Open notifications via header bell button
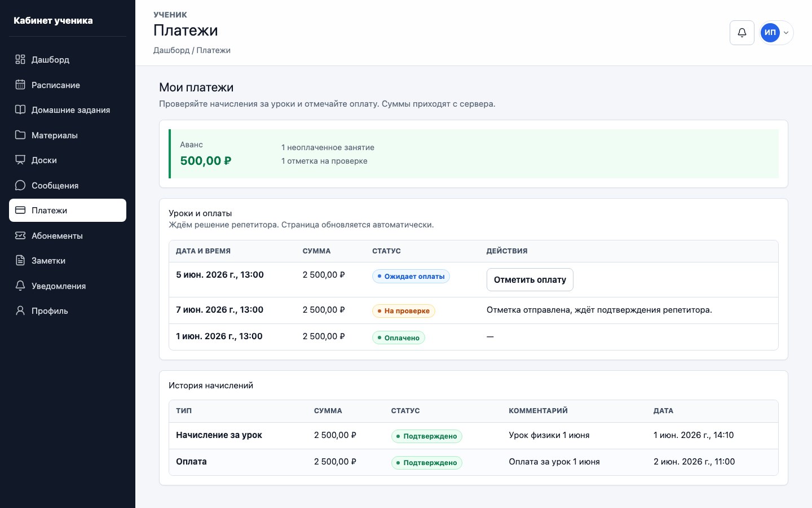Viewport: 812px width, 508px height. [x=742, y=33]
